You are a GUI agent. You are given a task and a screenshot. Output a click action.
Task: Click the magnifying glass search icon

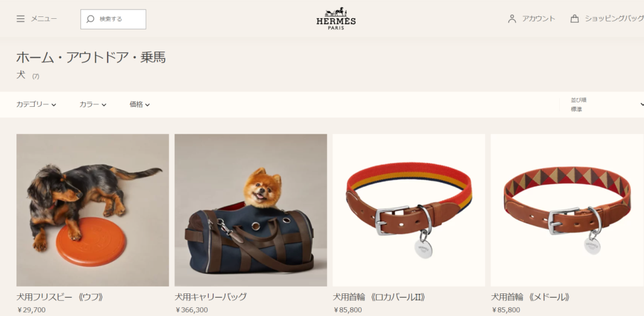pos(91,19)
